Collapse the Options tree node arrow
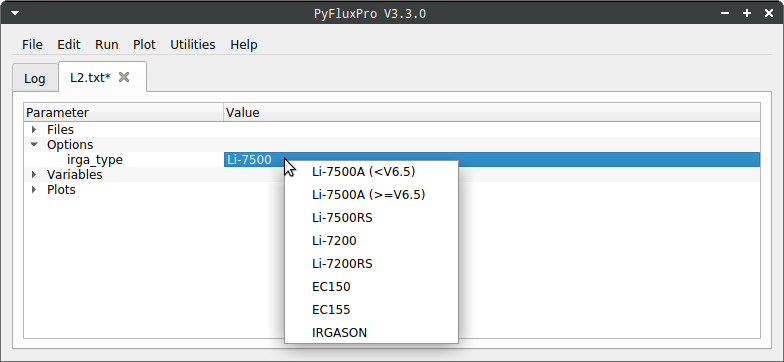The image size is (784, 362). pyautogui.click(x=34, y=144)
